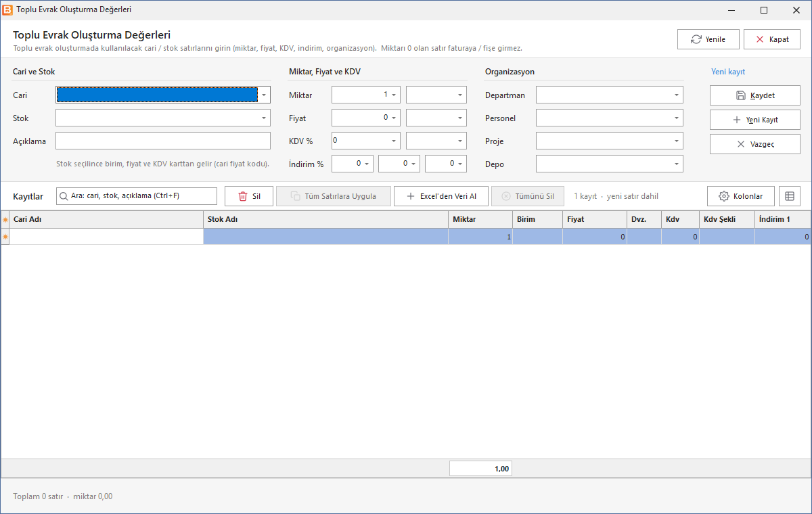Save the record with Kaydet

point(755,95)
